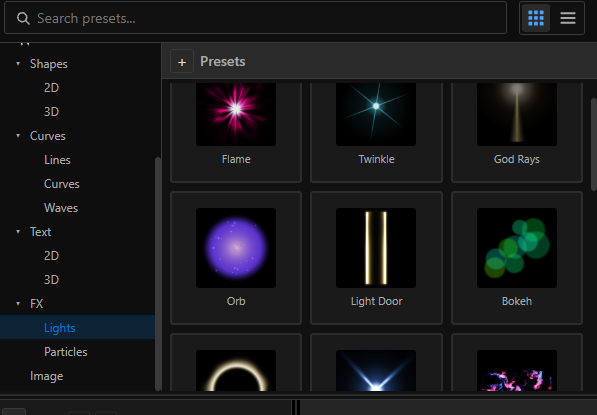
Task: Select the blue light beams preset thumbnail
Action: click(376, 370)
